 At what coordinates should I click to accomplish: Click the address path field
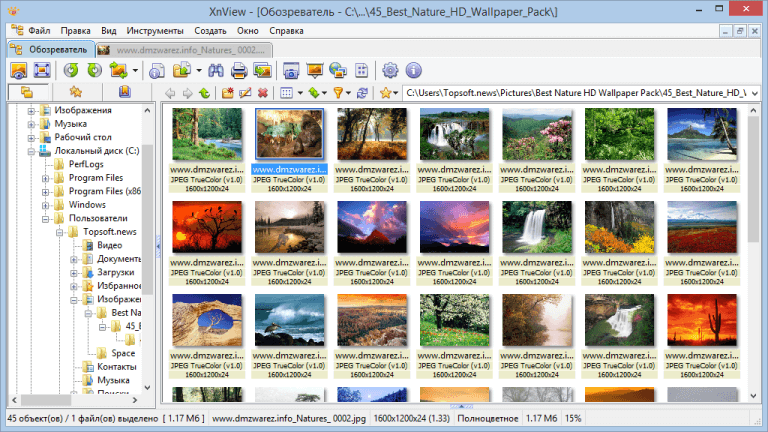coord(576,93)
